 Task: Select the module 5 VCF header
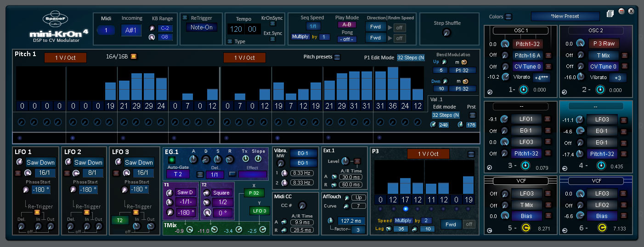(520, 181)
